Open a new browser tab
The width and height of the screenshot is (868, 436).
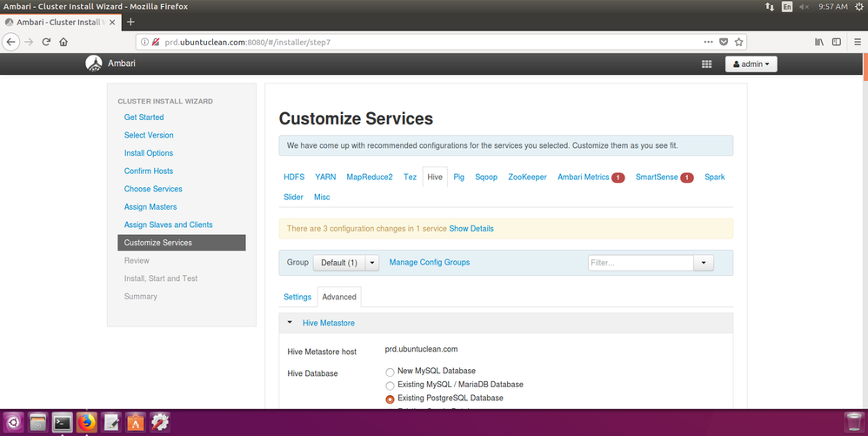pos(130,22)
